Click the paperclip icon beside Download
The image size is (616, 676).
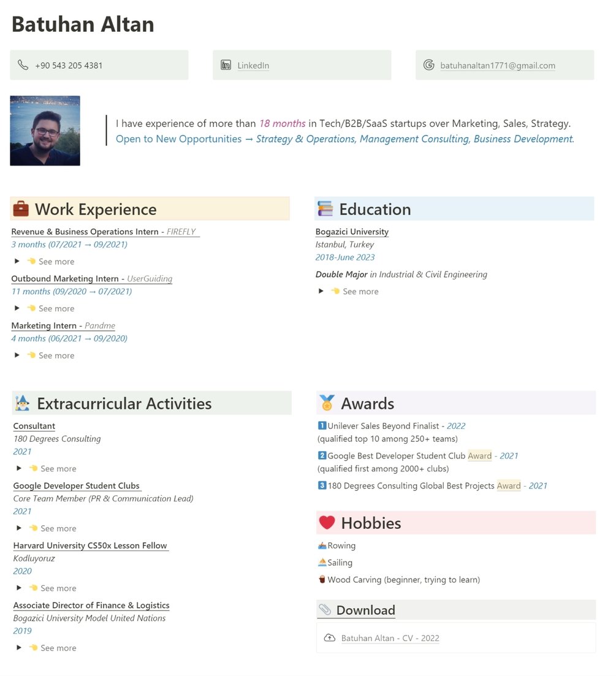325,610
